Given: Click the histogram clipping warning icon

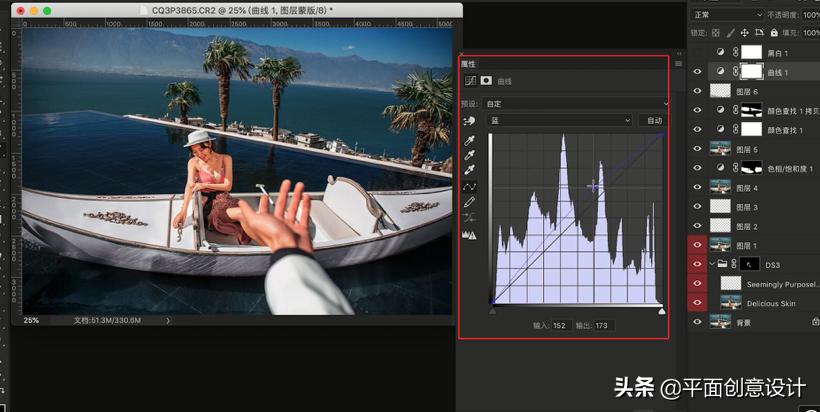Looking at the screenshot, I should pos(469,235).
